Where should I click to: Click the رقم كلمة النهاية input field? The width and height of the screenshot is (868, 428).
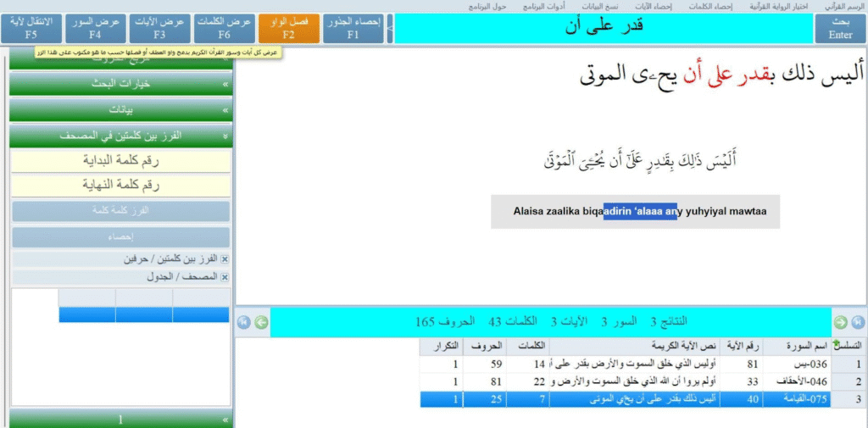click(x=120, y=185)
